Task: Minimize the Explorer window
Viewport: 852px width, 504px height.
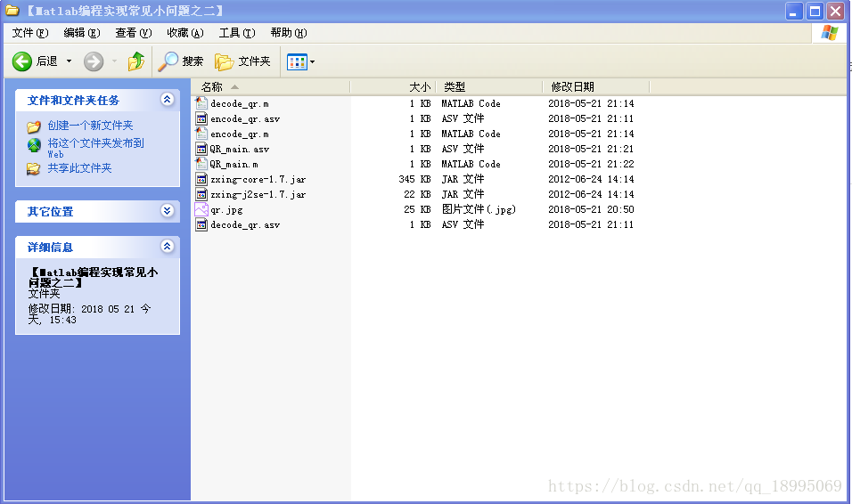Action: [794, 11]
